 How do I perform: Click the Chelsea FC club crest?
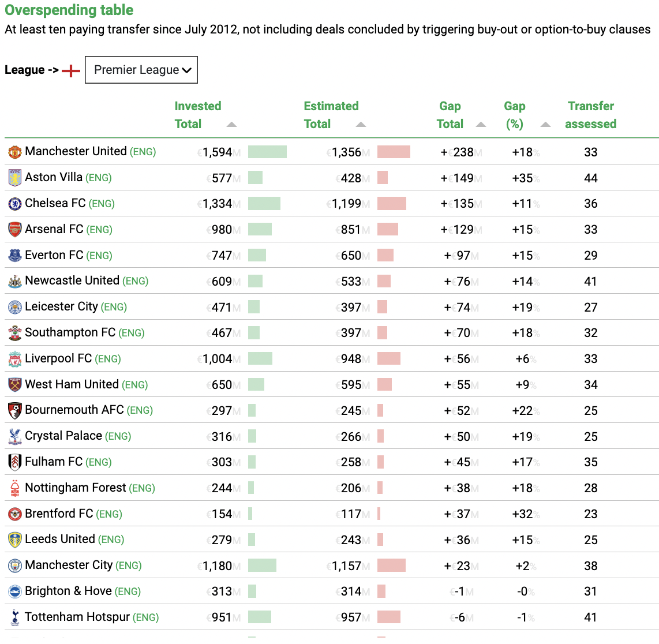pyautogui.click(x=14, y=204)
